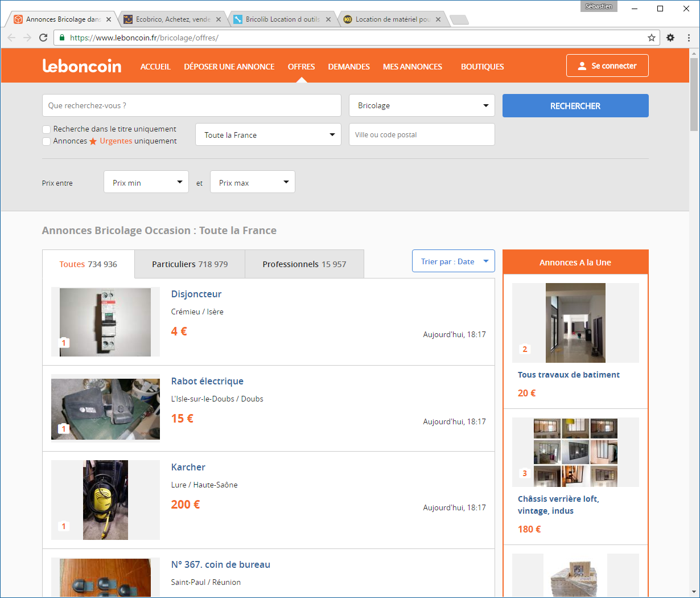Click photo count badge on Karcher listing

click(64, 526)
